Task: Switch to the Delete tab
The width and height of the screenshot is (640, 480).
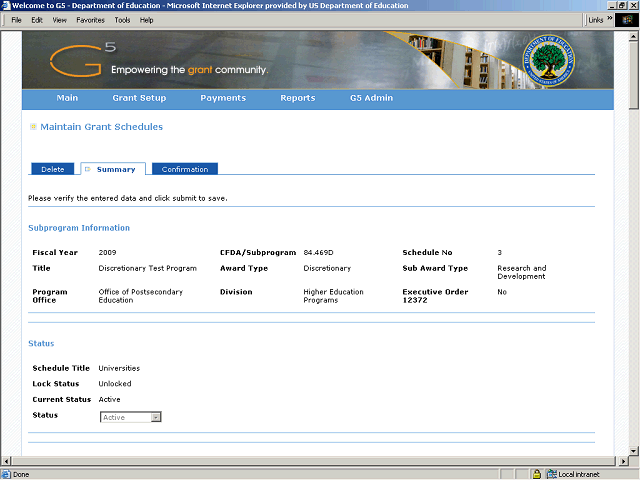Action: pyautogui.click(x=53, y=169)
